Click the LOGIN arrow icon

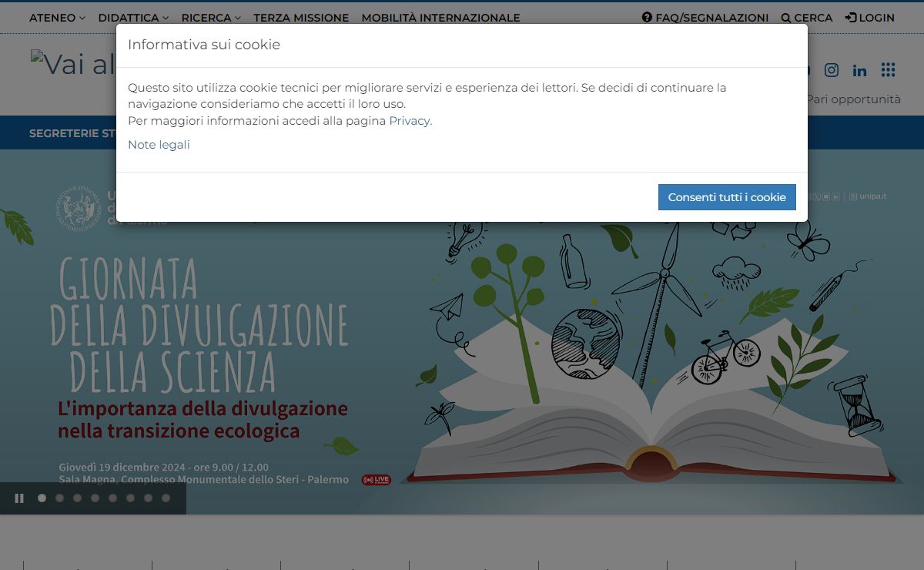point(850,18)
